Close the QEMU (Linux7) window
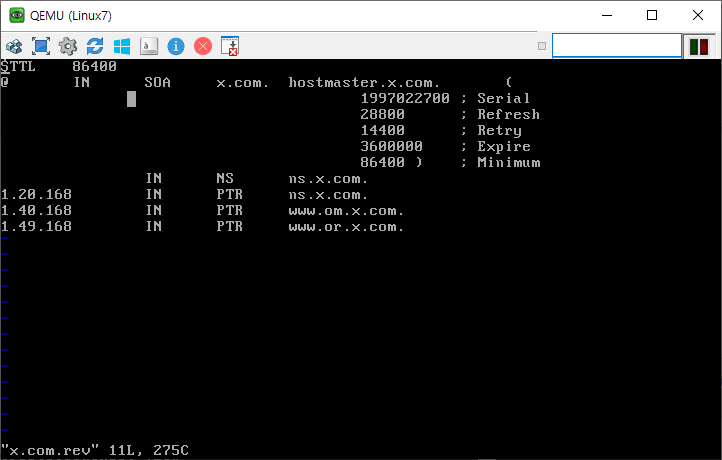This screenshot has width=722, height=460. [698, 15]
